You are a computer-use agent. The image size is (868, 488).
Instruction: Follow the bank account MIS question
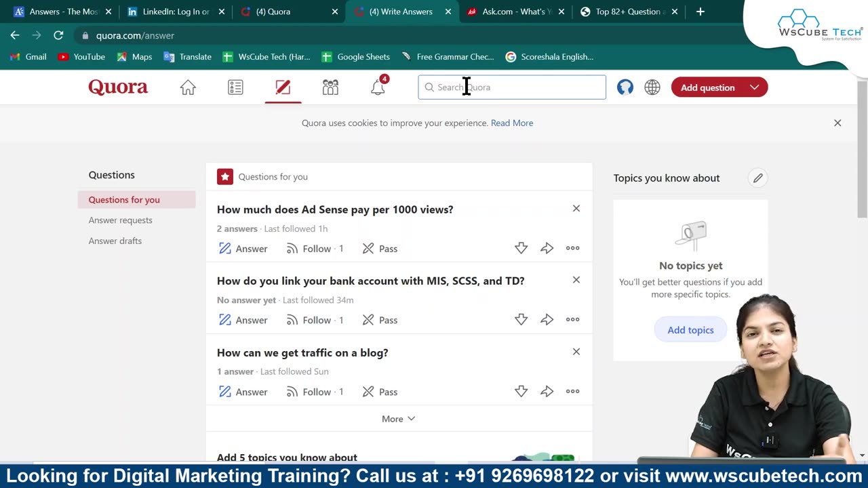315,320
